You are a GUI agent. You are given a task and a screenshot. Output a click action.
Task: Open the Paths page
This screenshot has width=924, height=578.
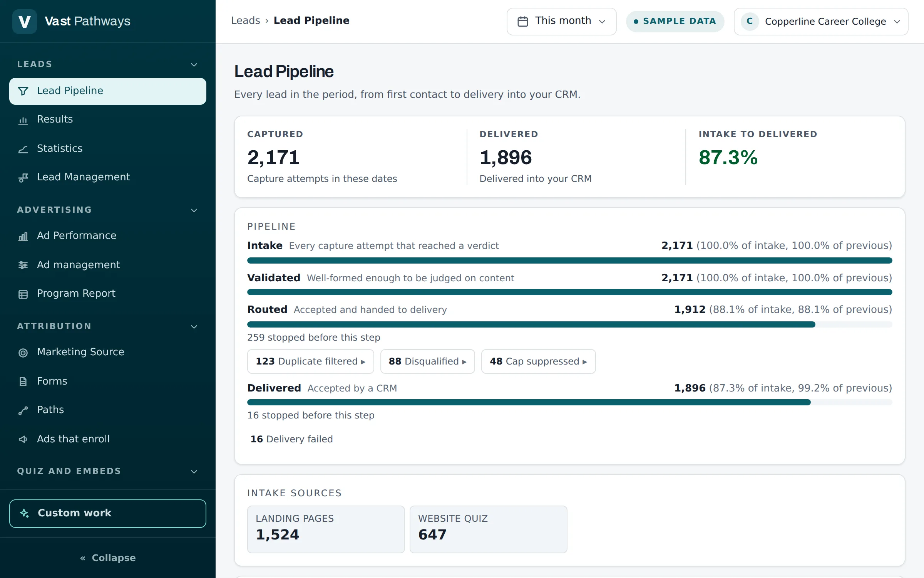coord(108,410)
